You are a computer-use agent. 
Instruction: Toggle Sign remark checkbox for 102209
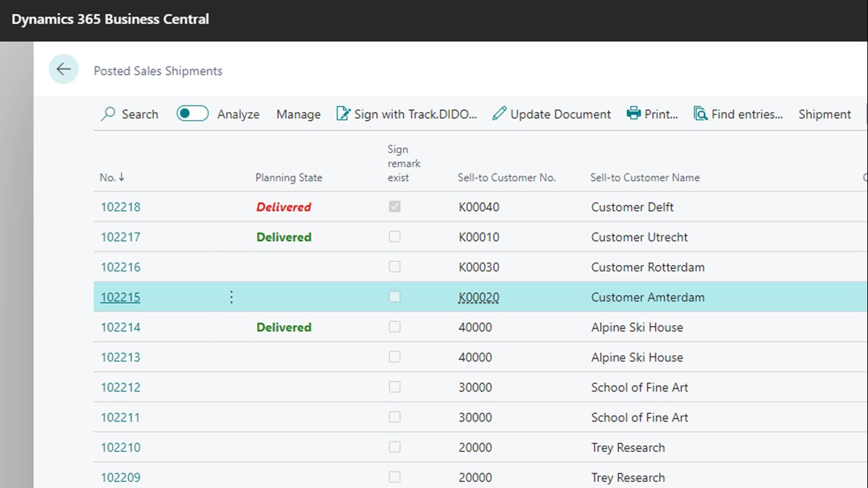395,476
